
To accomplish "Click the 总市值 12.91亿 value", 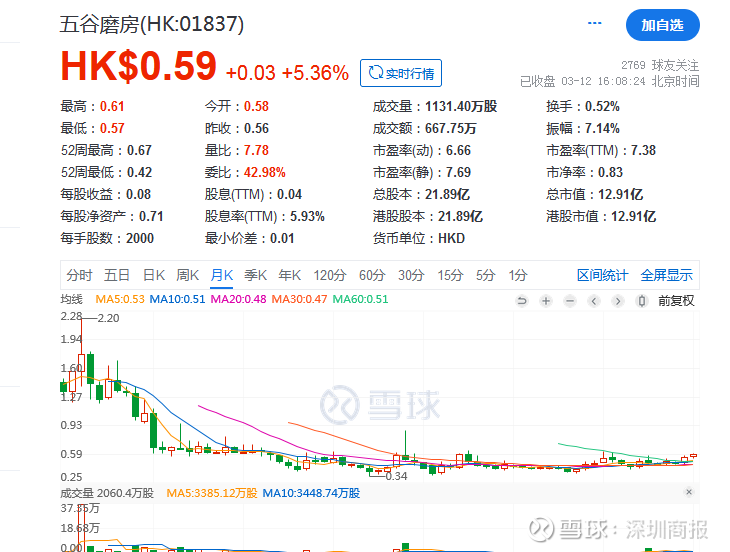I will (620, 195).
